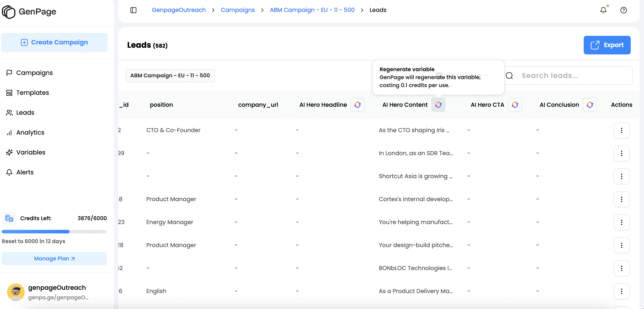This screenshot has height=309, width=644.
Task: Click the Create Campaign button
Action: tap(54, 42)
